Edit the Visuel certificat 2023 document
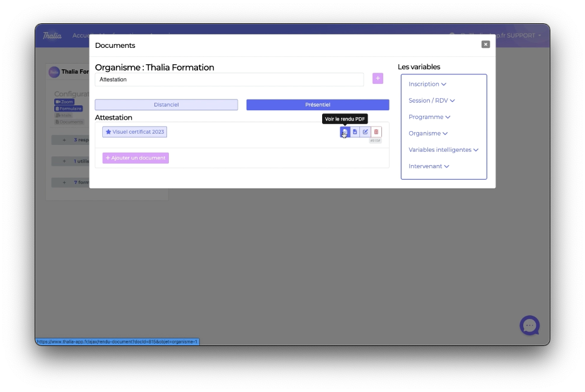 click(366, 132)
